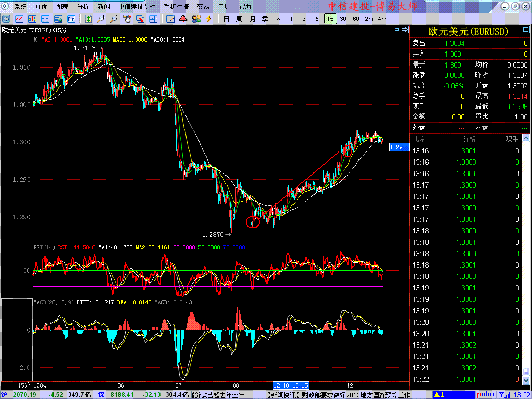Open the 工具 menu

(x=224, y=7)
